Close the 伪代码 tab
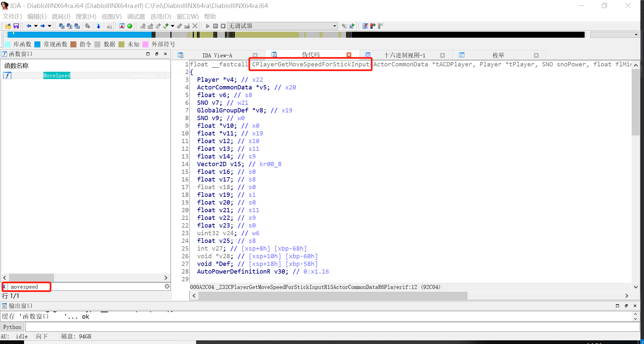The height and width of the screenshot is (344, 644). (x=349, y=55)
